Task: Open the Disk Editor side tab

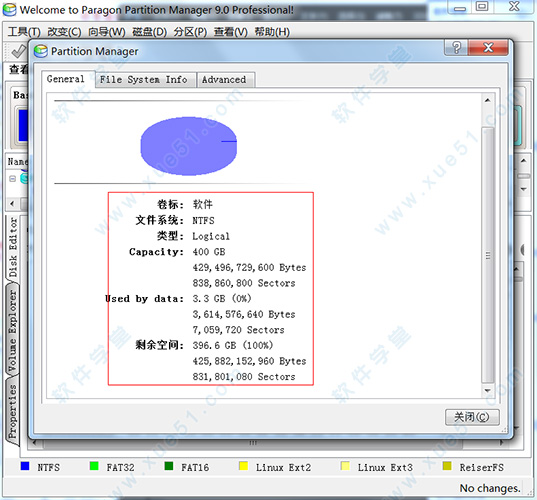Action: tap(13, 247)
